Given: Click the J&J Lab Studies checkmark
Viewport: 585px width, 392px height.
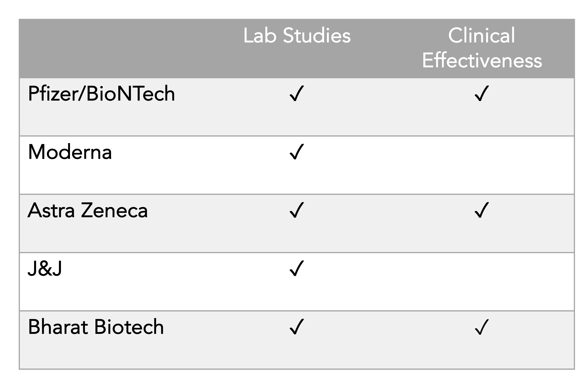Looking at the screenshot, I should [297, 268].
